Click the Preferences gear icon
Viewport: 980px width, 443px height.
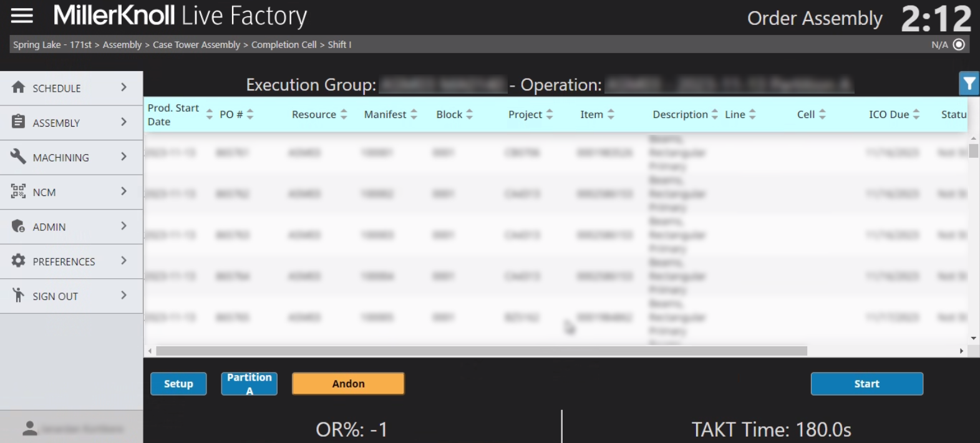18,260
